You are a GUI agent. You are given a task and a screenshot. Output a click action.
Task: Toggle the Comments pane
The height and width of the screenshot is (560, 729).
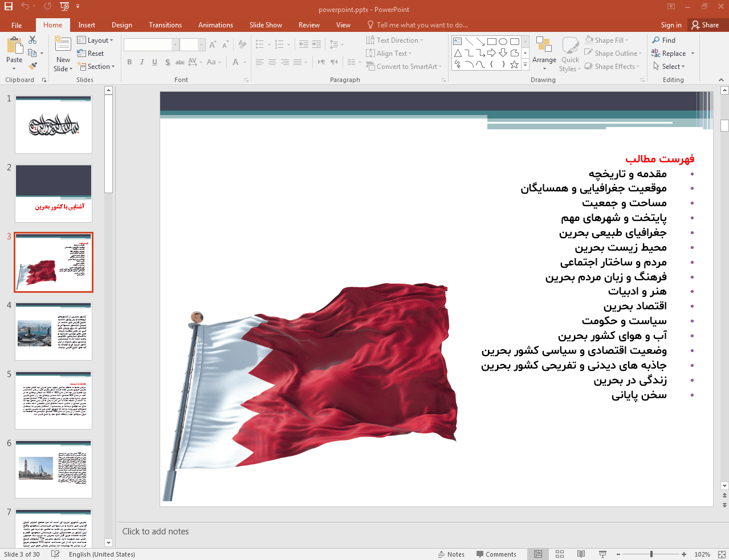(x=495, y=554)
